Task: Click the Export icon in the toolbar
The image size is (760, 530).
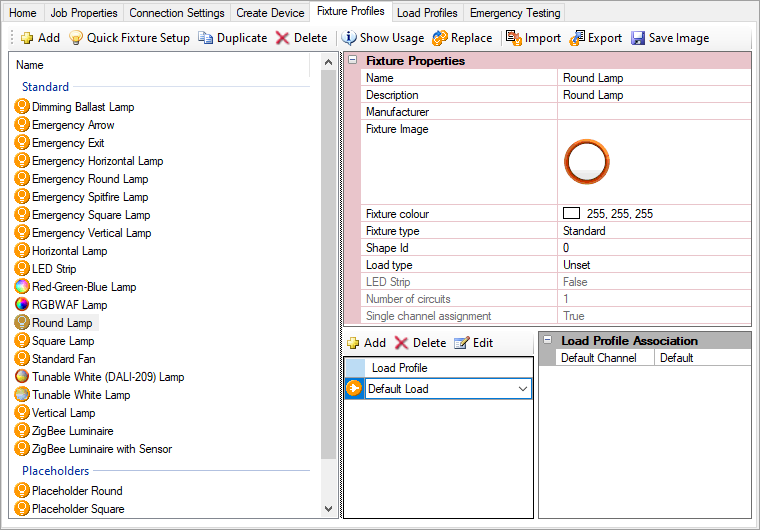Action: coord(577,38)
